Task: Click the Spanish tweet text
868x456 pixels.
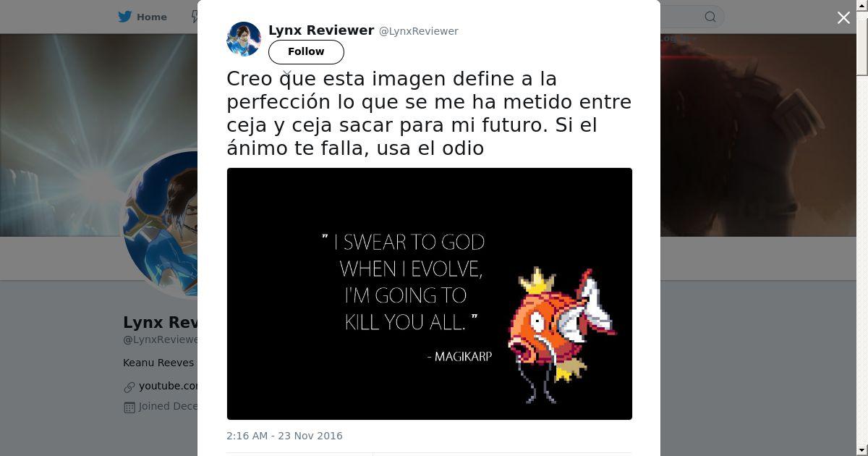Action: tap(429, 113)
